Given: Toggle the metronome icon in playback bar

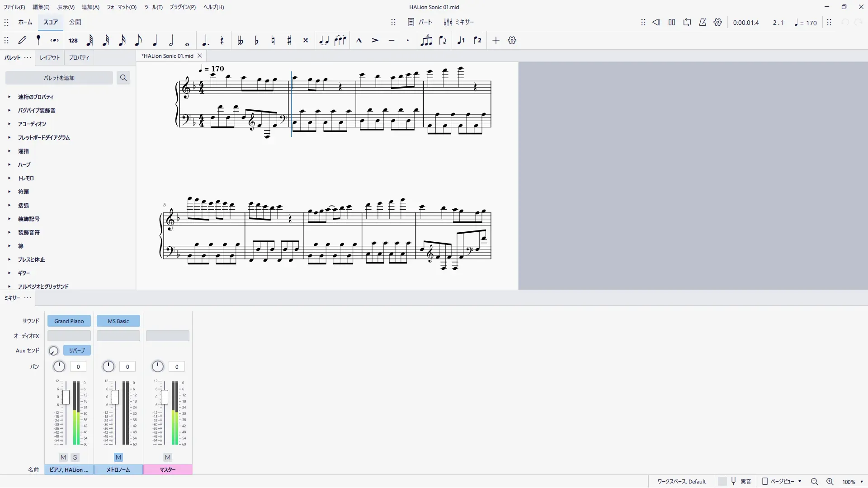Looking at the screenshot, I should coord(703,22).
